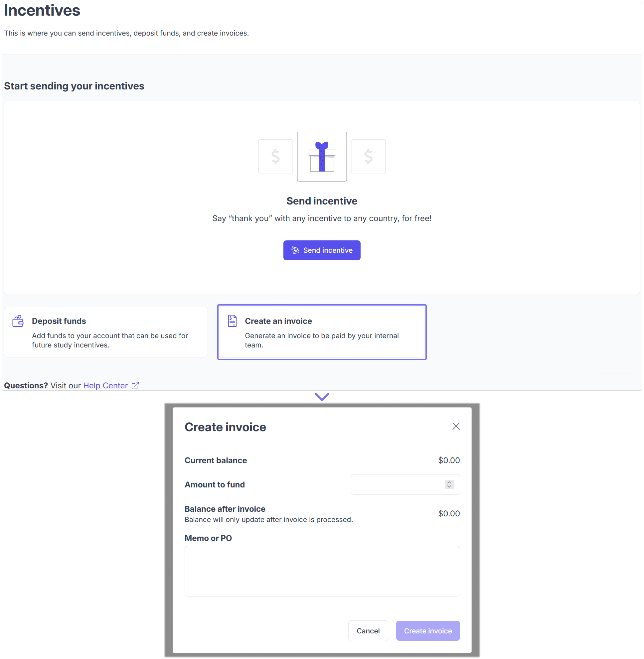Select the Deposit funds panel item
Image resolution: width=644 pixels, height=659 pixels.
coord(108,332)
